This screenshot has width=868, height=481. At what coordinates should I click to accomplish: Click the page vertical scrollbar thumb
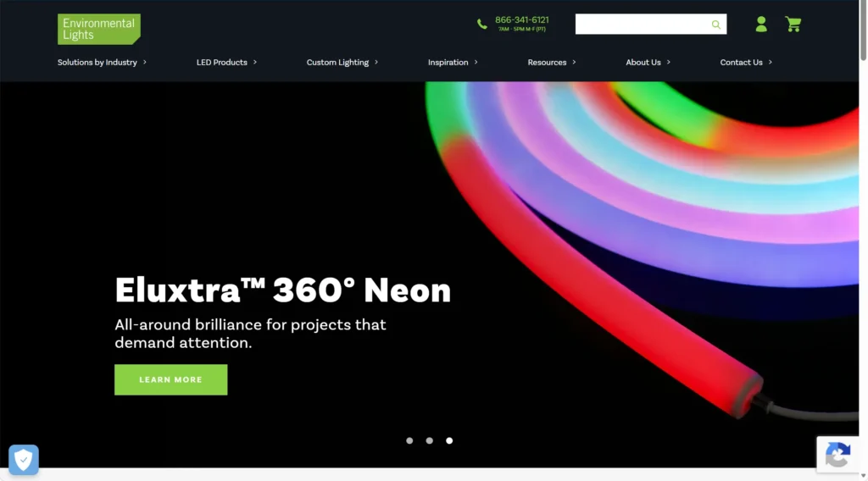click(x=863, y=30)
